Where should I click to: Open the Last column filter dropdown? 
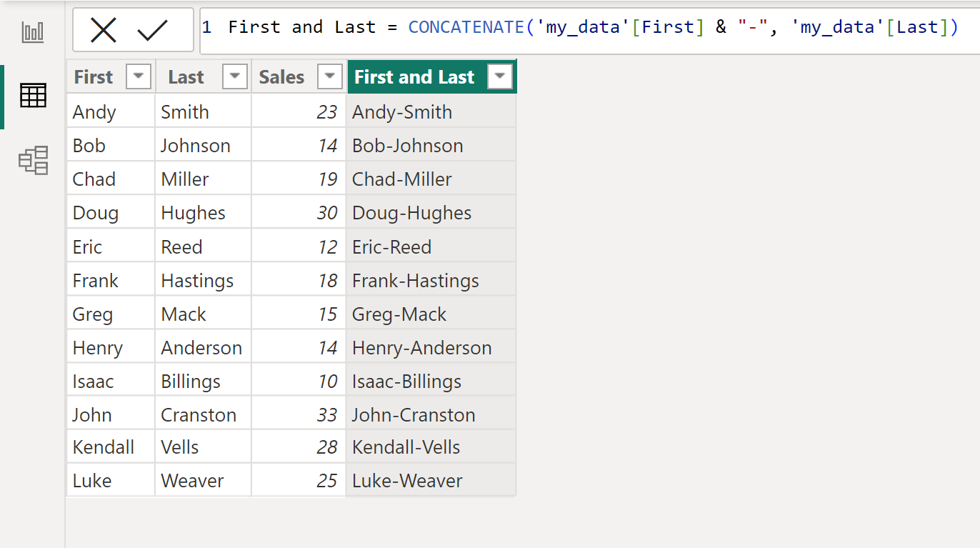point(235,76)
